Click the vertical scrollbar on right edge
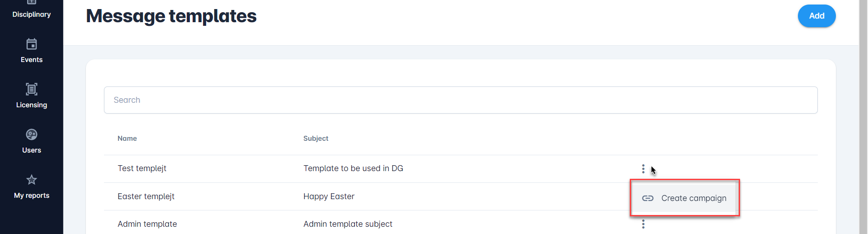Image resolution: width=868 pixels, height=234 pixels. [863, 117]
